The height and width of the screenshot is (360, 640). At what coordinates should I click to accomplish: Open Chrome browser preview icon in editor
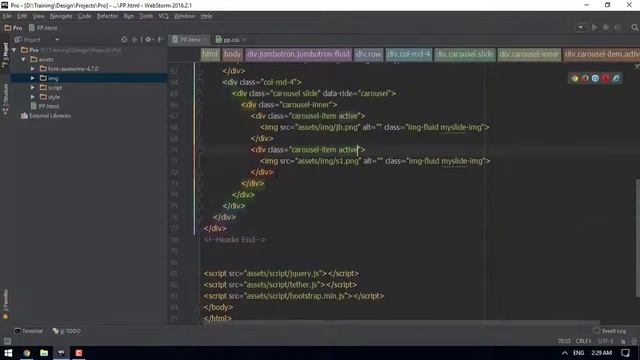coord(575,78)
